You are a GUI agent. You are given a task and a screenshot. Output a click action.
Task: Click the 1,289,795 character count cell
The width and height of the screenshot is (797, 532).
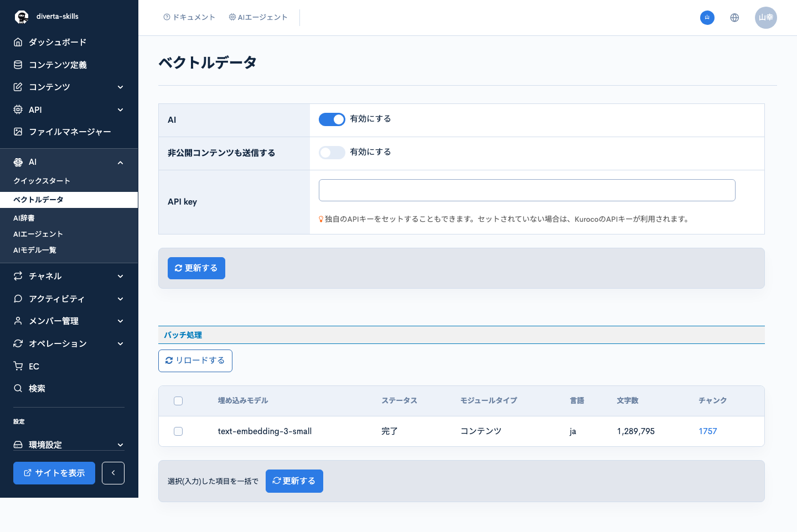click(x=636, y=431)
